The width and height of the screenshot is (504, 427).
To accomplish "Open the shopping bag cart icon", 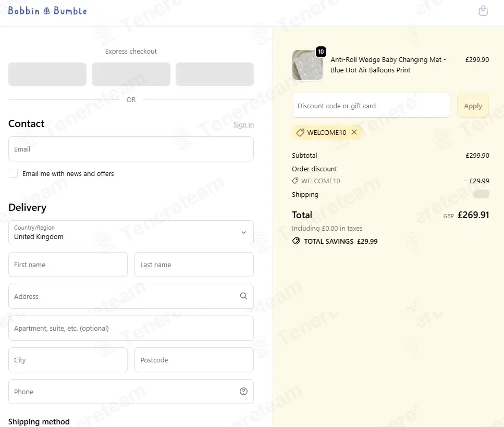I will [x=483, y=11].
